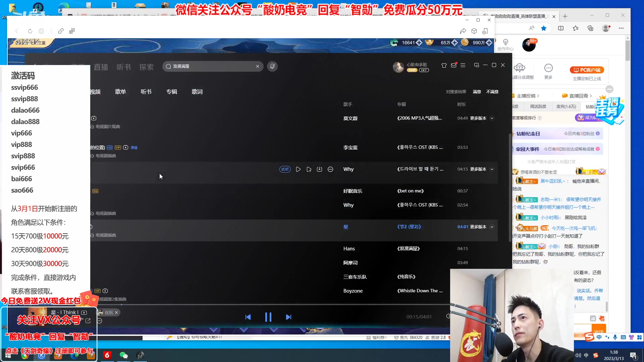Image resolution: width=644 pixels, height=362 pixels.
Task: Clear the search box text
Action: 258,66
